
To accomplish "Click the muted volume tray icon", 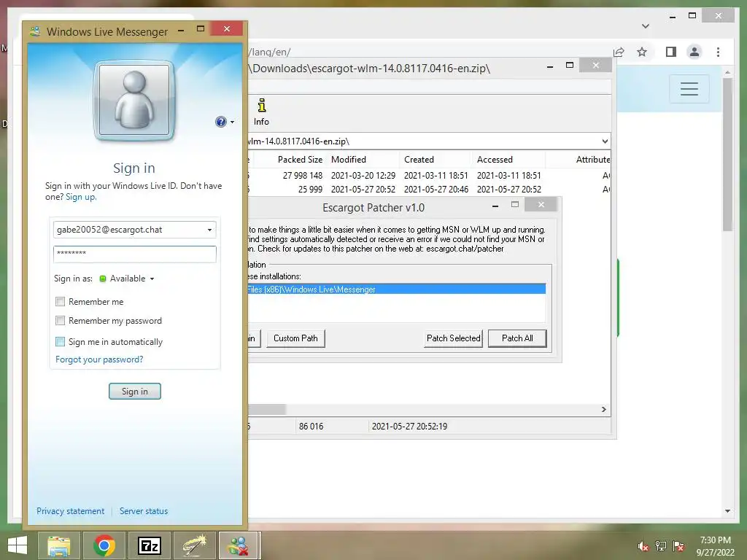I will pos(643,546).
